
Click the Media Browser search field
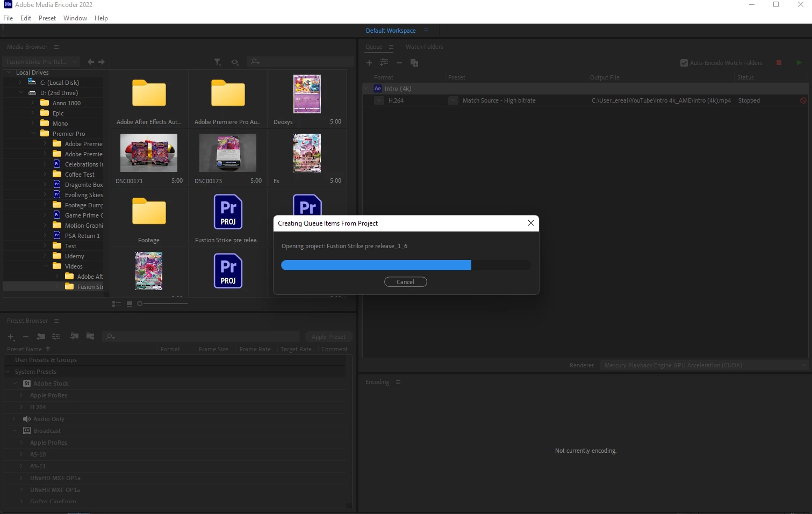pos(300,62)
